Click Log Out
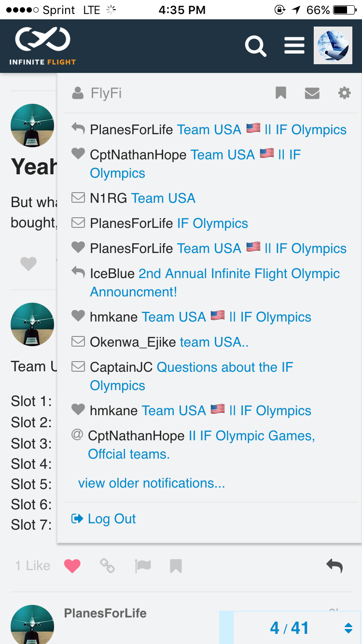This screenshot has width=362, height=644. (x=111, y=519)
